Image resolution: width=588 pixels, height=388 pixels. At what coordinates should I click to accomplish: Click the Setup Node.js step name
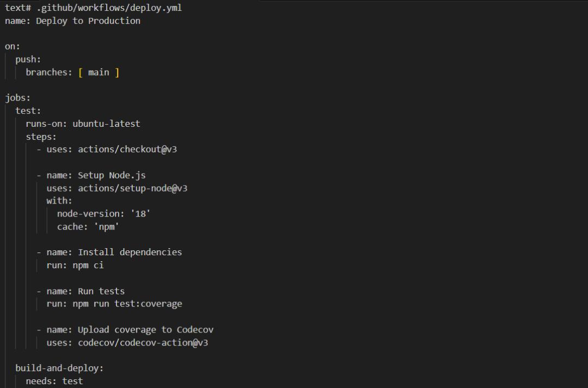point(112,175)
